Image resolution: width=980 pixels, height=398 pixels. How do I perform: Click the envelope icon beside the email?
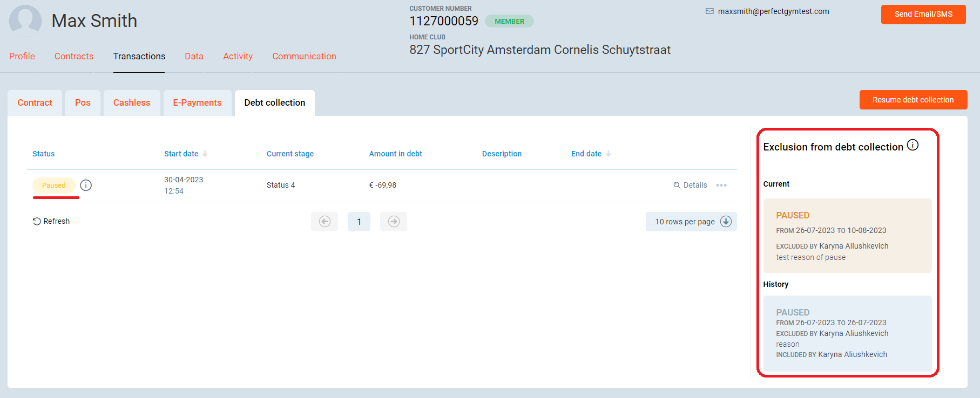pyautogui.click(x=709, y=11)
